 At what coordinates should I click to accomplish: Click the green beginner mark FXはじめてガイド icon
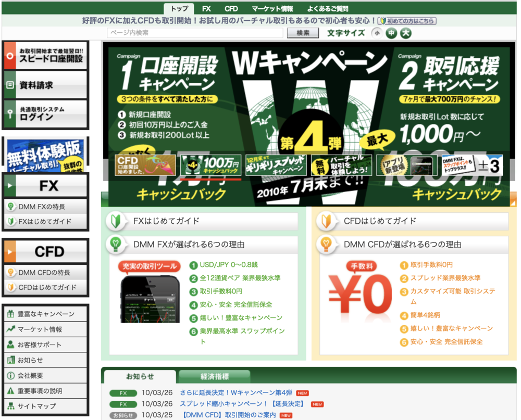116,221
